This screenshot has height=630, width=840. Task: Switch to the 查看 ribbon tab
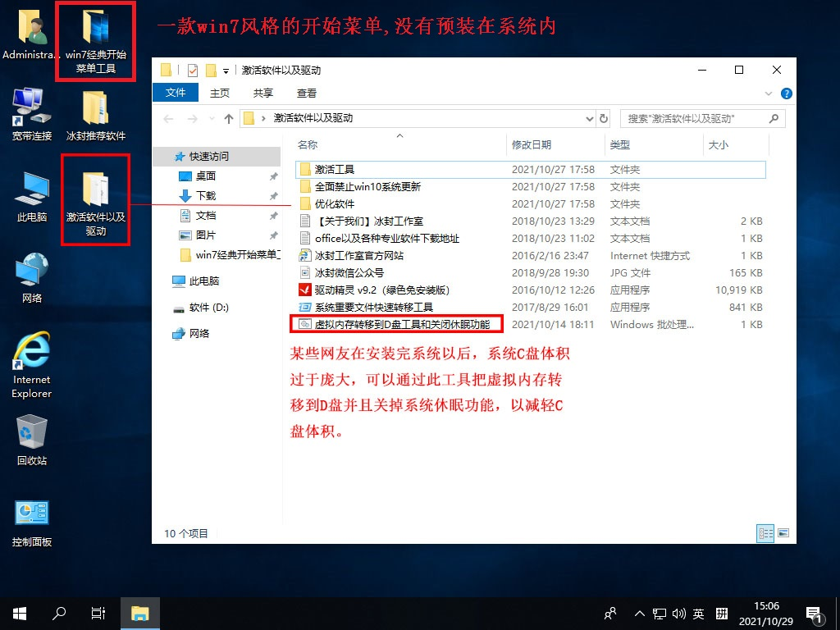coord(307,93)
